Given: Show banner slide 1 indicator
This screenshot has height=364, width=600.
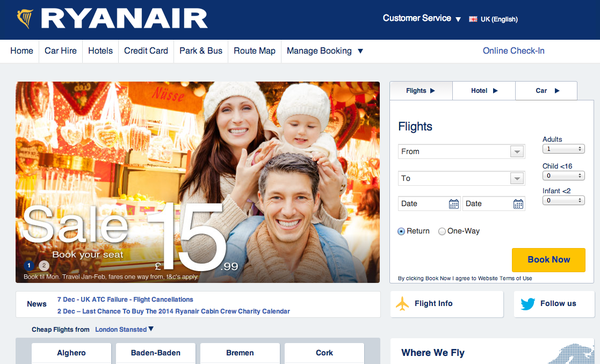Looking at the screenshot, I should click(29, 265).
